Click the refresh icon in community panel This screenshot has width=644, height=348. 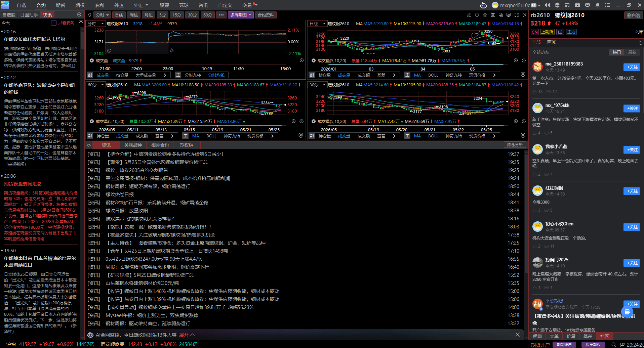640,43
